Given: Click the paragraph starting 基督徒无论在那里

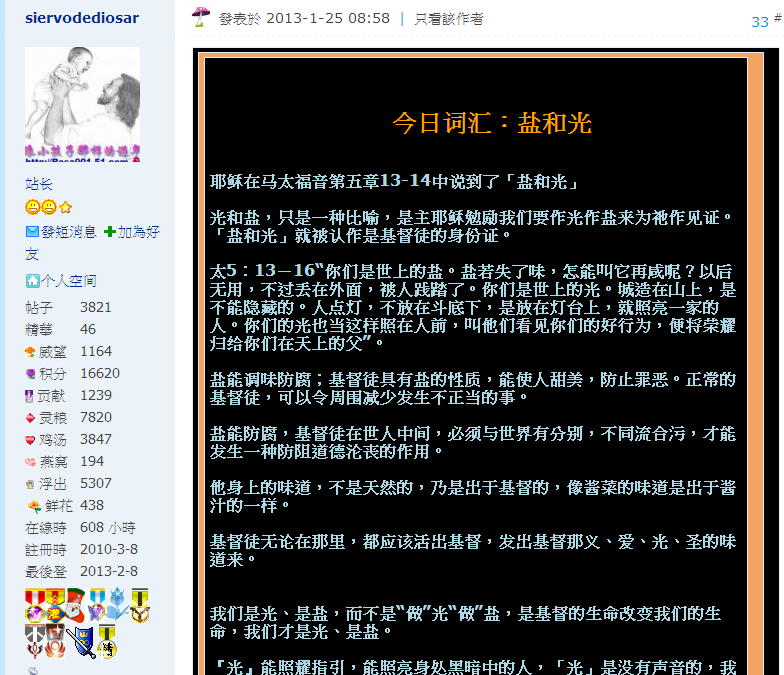Looking at the screenshot, I should (472, 550).
